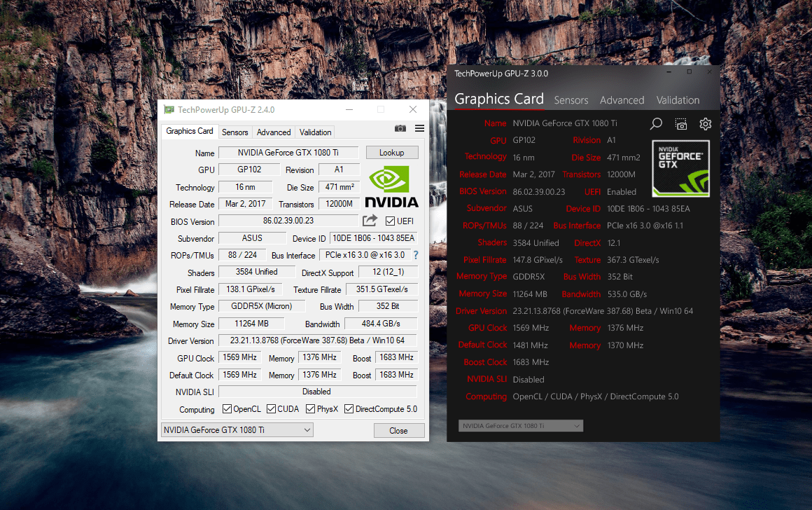This screenshot has width=812, height=510.
Task: Click the Bus Width 352 Bit field in GPU-Z 2.4.0
Action: (388, 306)
